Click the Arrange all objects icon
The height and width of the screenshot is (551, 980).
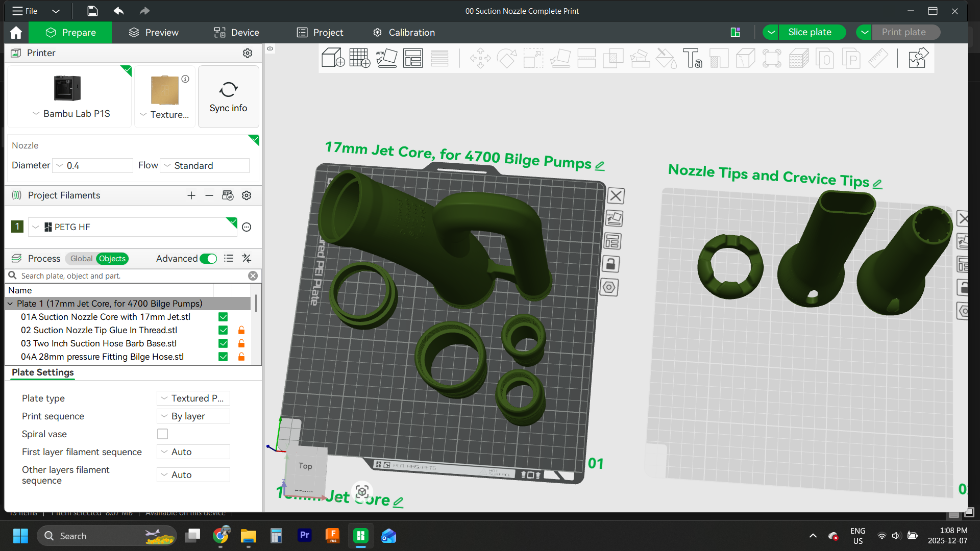click(413, 58)
